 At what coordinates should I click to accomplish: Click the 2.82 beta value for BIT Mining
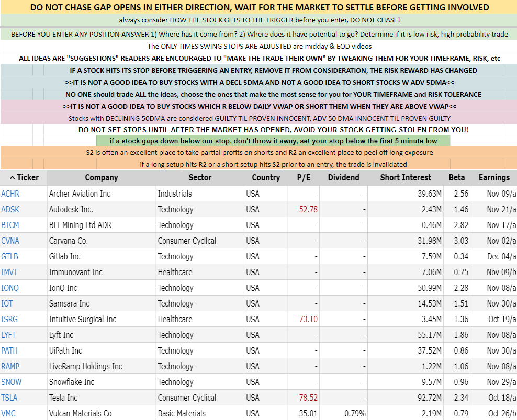pos(461,225)
